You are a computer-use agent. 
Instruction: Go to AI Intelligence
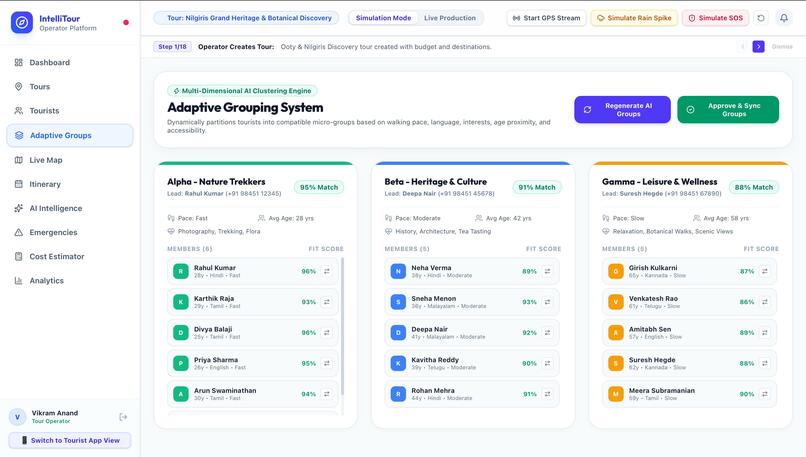pyautogui.click(x=69, y=208)
